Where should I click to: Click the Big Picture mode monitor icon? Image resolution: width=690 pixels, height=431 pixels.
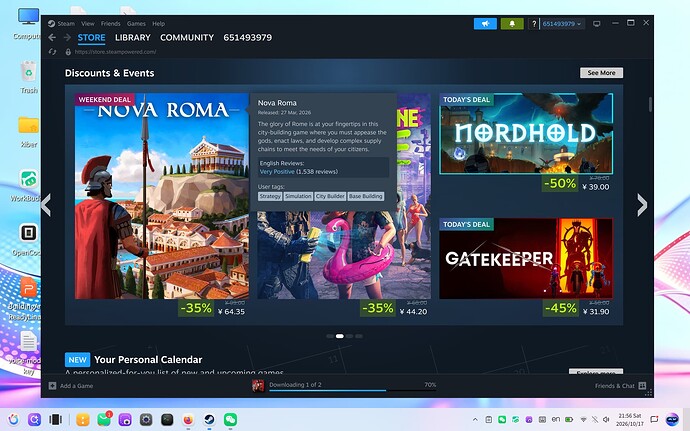[597, 24]
